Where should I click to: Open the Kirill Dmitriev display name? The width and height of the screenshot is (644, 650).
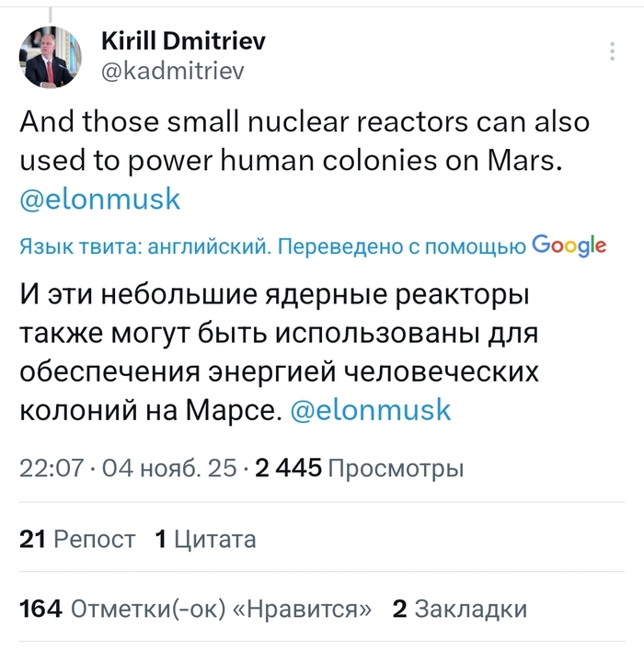click(x=183, y=41)
